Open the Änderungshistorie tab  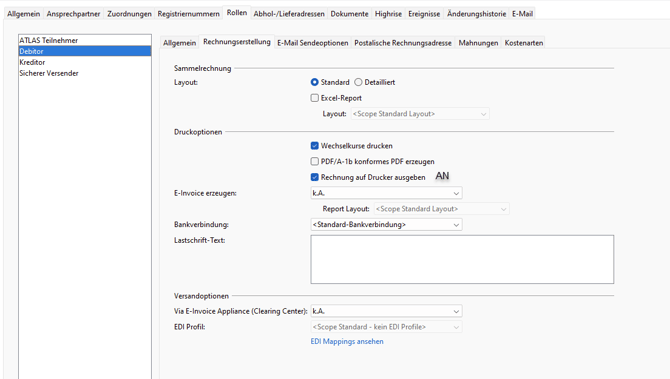[x=476, y=14]
